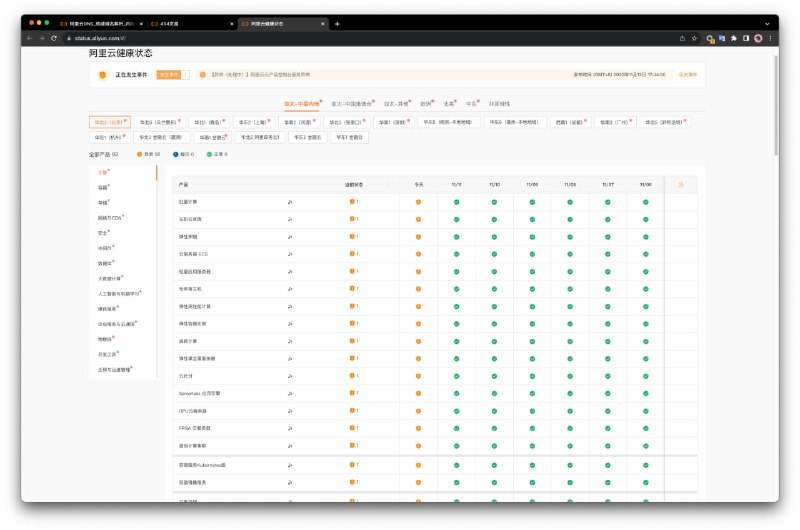
Task: Switch to the 404 browser tab
Action: pyautogui.click(x=191, y=24)
